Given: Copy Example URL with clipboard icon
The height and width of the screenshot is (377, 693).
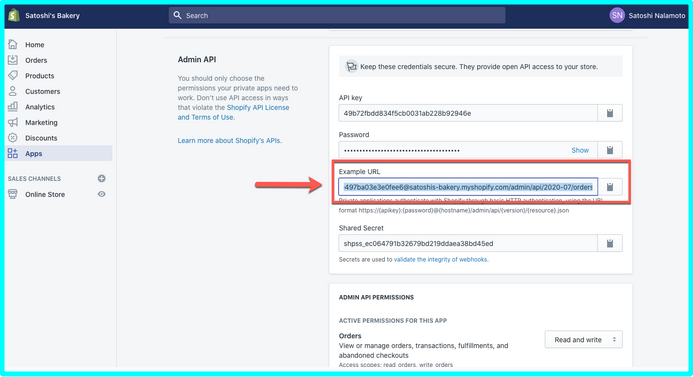Looking at the screenshot, I should coord(610,187).
